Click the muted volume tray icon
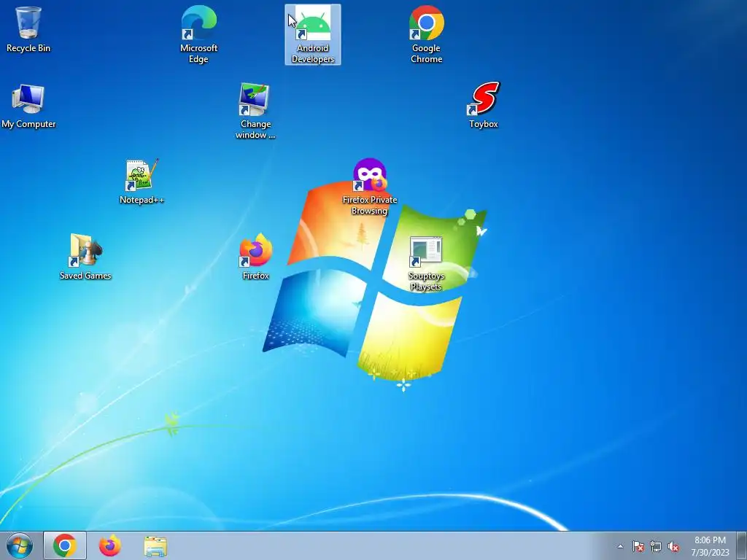 (673, 546)
